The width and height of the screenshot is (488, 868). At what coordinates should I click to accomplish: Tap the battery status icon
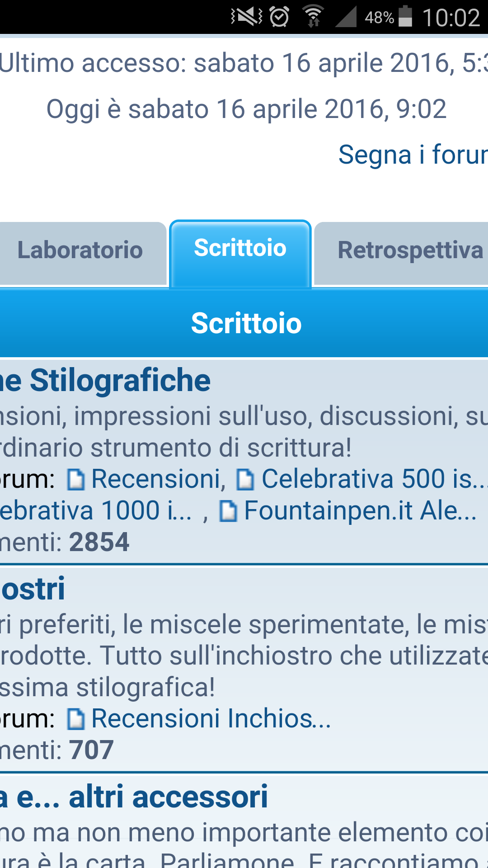405,17
